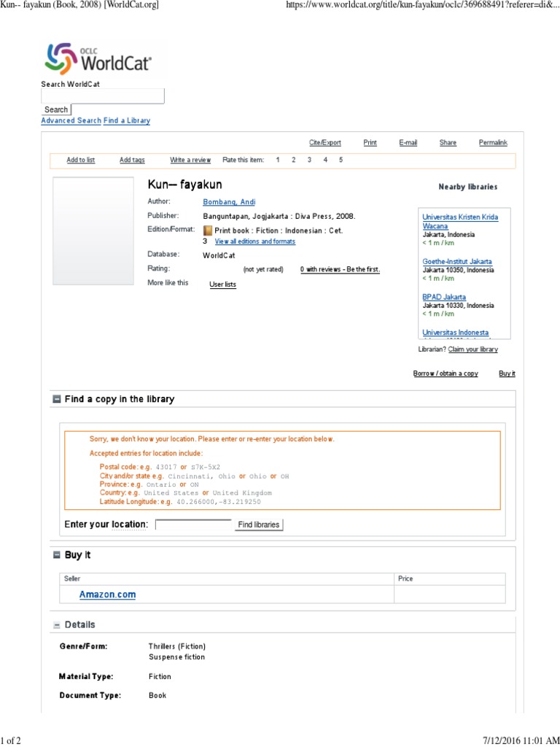Rate this item 3
The height and width of the screenshot is (747, 560).
point(309,160)
